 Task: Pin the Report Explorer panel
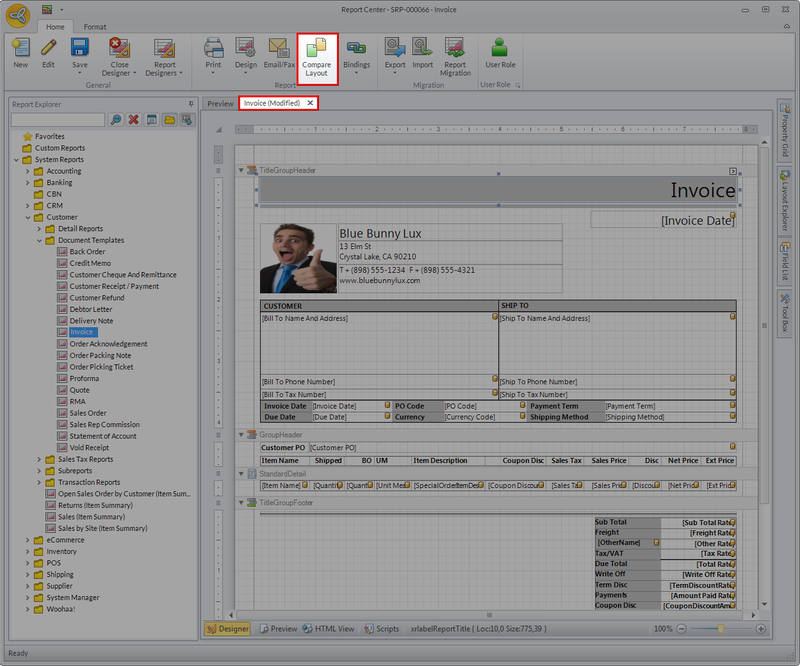[x=191, y=103]
